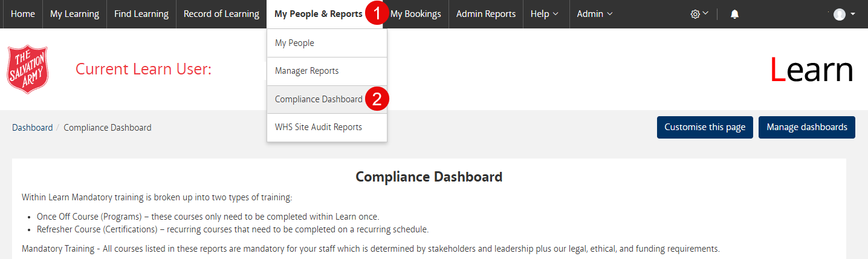Open the caret next to user avatar
Viewport: 868px width, 259px height.
pyautogui.click(x=852, y=14)
